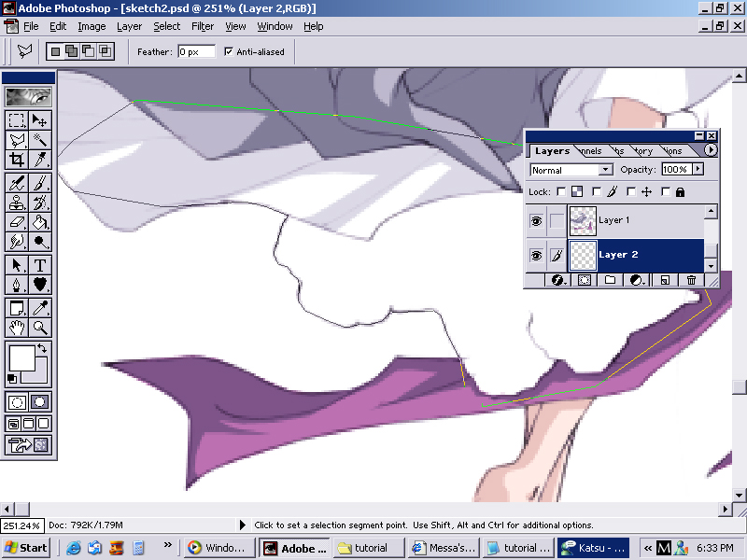Select the Hand tool
The height and width of the screenshot is (560, 747).
pos(17,328)
